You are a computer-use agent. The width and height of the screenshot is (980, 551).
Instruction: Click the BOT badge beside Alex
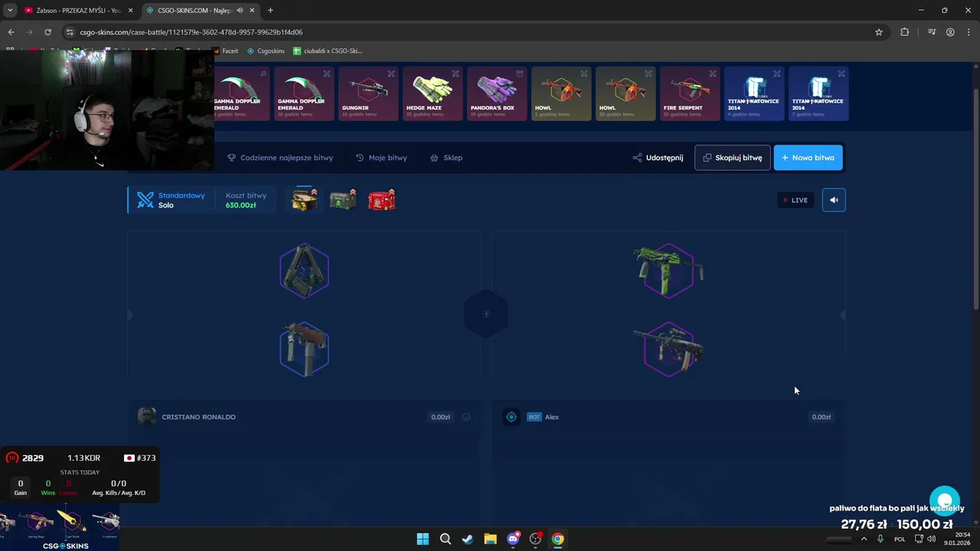click(x=534, y=417)
